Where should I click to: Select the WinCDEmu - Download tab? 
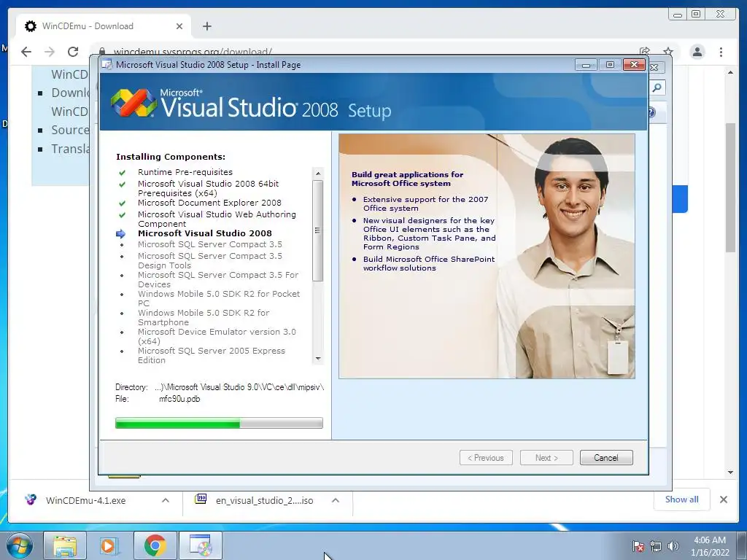click(x=104, y=26)
